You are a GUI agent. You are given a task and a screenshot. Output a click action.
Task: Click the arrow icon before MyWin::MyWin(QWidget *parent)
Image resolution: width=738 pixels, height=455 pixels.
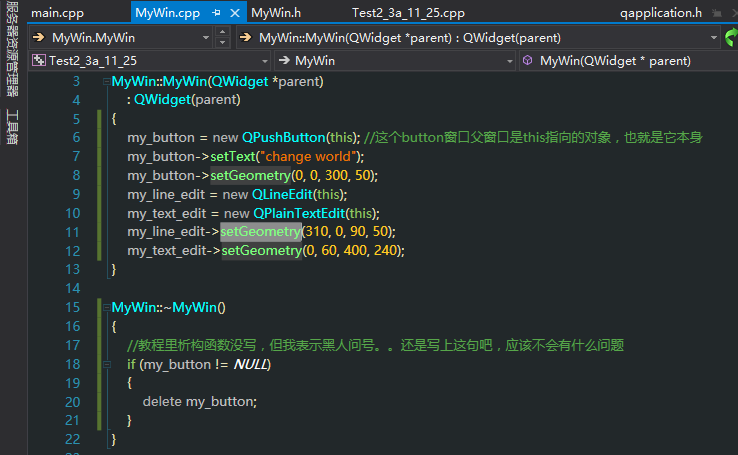pyautogui.click(x=245, y=37)
